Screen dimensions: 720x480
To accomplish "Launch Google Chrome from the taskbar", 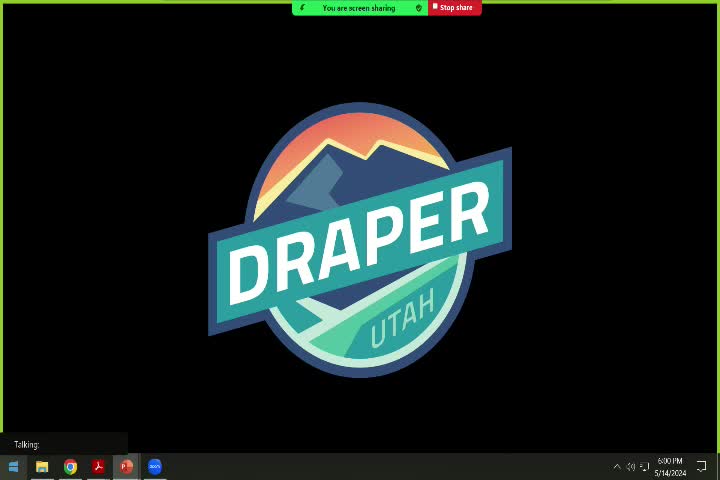I will 70,467.
